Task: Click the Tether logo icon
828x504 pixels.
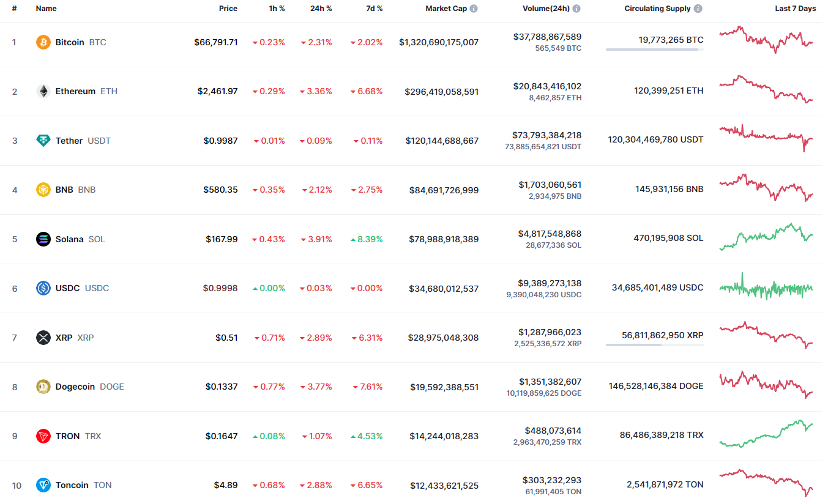Action: pyautogui.click(x=43, y=141)
